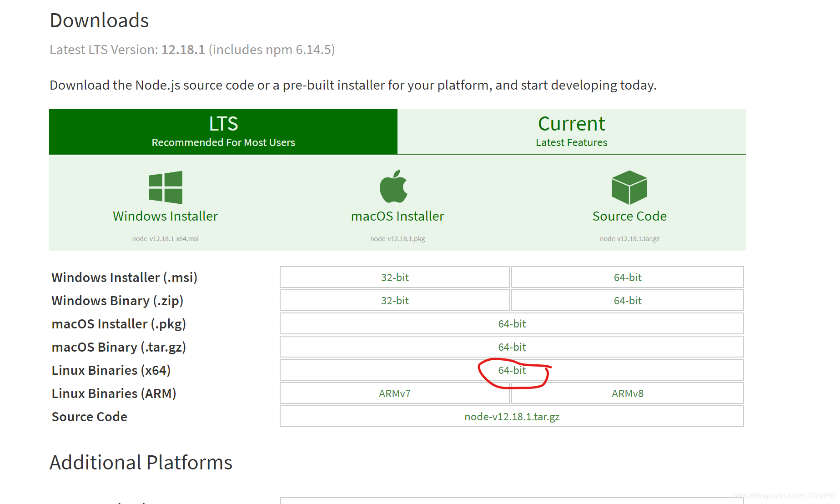
Task: Download Windows Installer (.msi) 32-bit
Action: (x=395, y=277)
